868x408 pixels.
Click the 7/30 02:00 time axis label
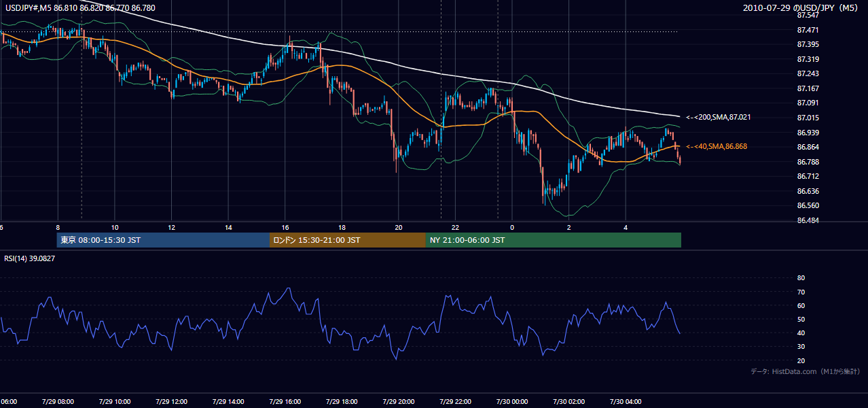pyautogui.click(x=569, y=401)
